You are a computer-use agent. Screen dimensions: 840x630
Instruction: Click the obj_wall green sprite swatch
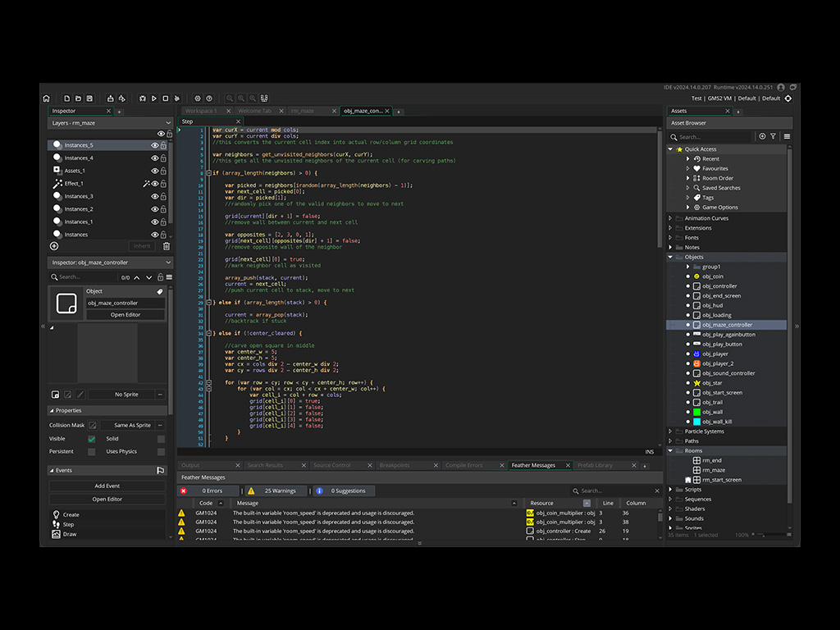pos(696,412)
